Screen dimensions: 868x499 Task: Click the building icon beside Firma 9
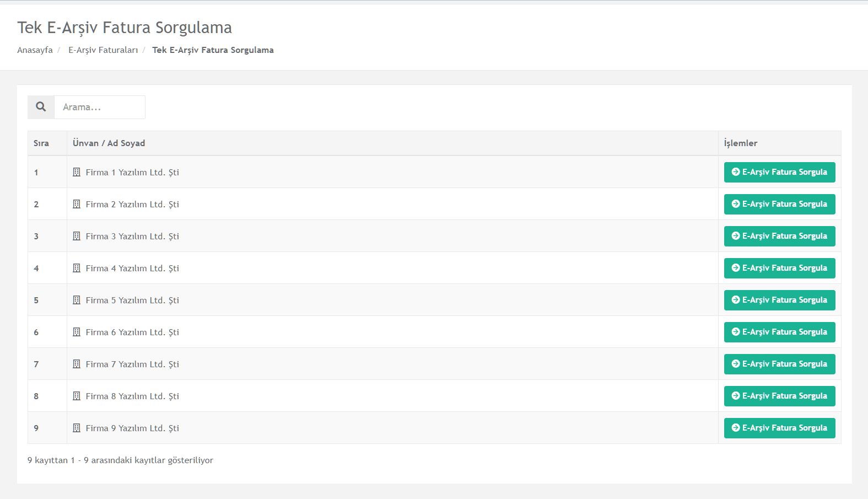point(77,428)
